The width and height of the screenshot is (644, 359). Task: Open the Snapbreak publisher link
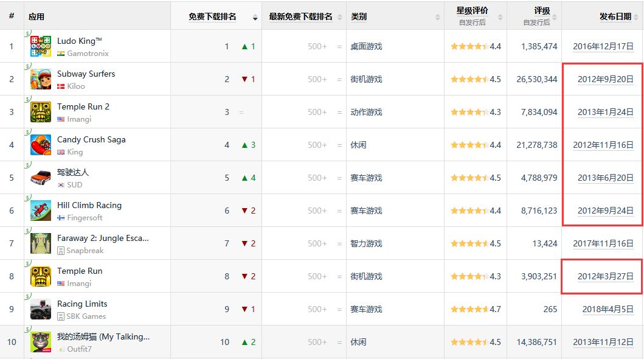pos(85,251)
